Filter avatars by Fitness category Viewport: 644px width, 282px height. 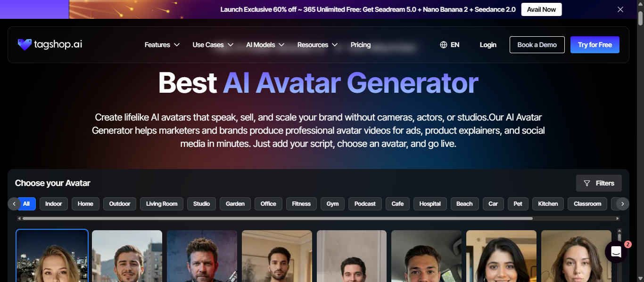pyautogui.click(x=301, y=204)
